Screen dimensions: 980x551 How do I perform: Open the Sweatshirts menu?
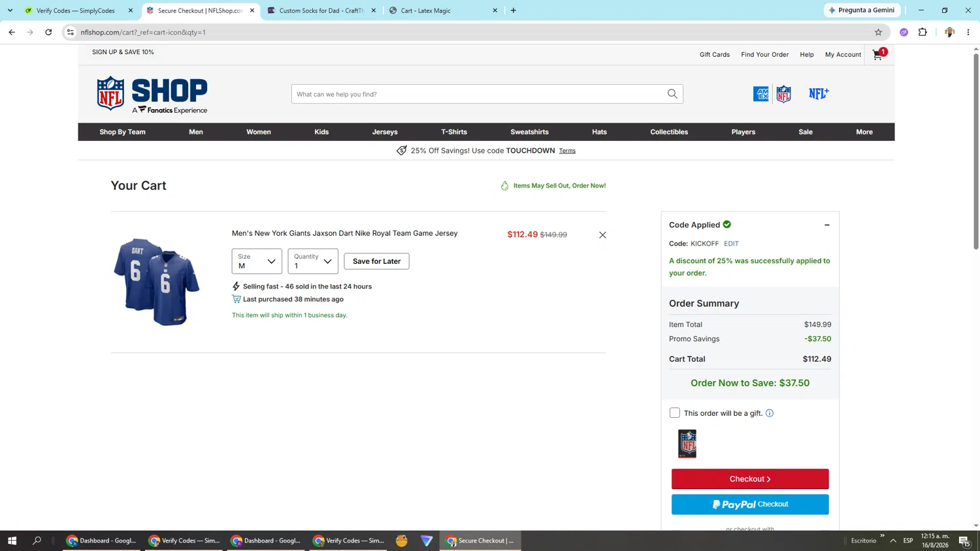pos(529,132)
